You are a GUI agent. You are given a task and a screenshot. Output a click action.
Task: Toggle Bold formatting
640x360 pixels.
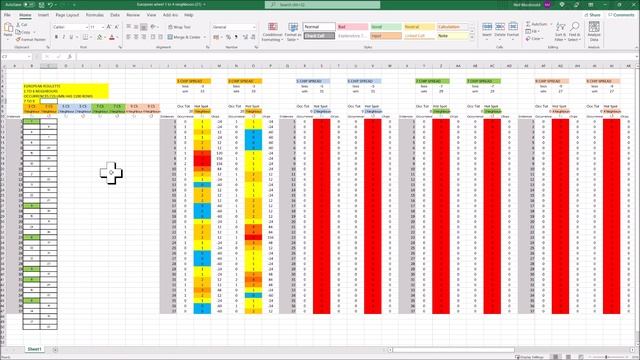pos(56,37)
